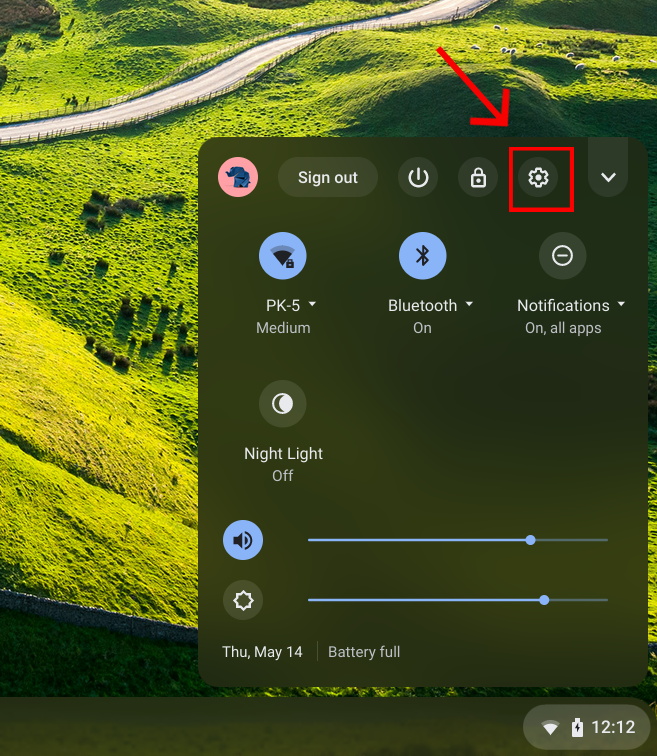Toggle the Wi-Fi round button
Viewport: 657px width, 756px height.
pos(283,256)
